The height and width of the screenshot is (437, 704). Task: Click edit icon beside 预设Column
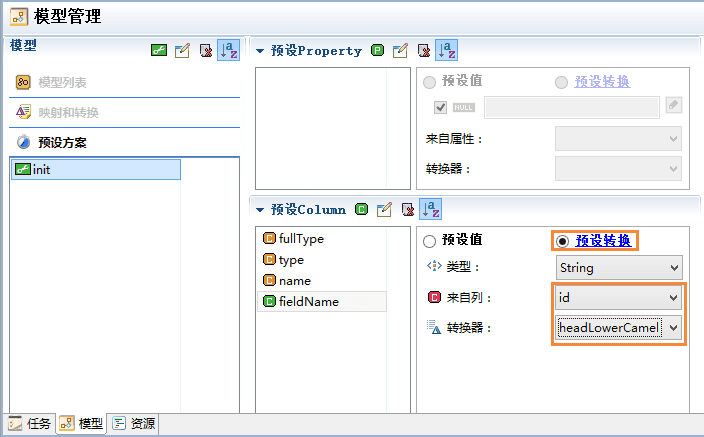click(x=384, y=209)
